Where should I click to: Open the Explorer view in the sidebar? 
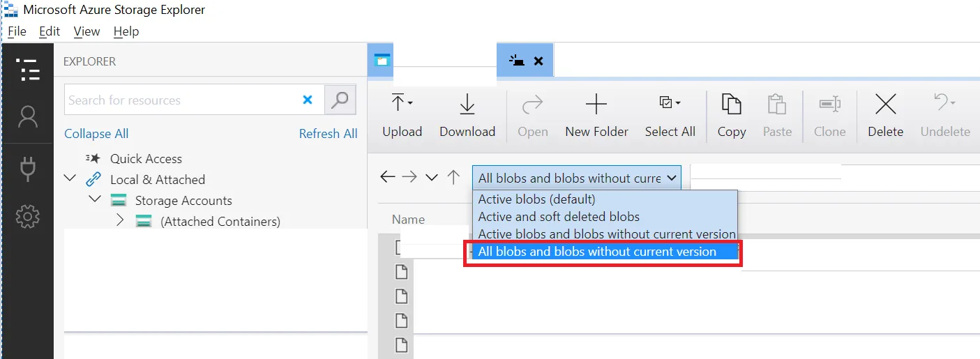tap(28, 70)
